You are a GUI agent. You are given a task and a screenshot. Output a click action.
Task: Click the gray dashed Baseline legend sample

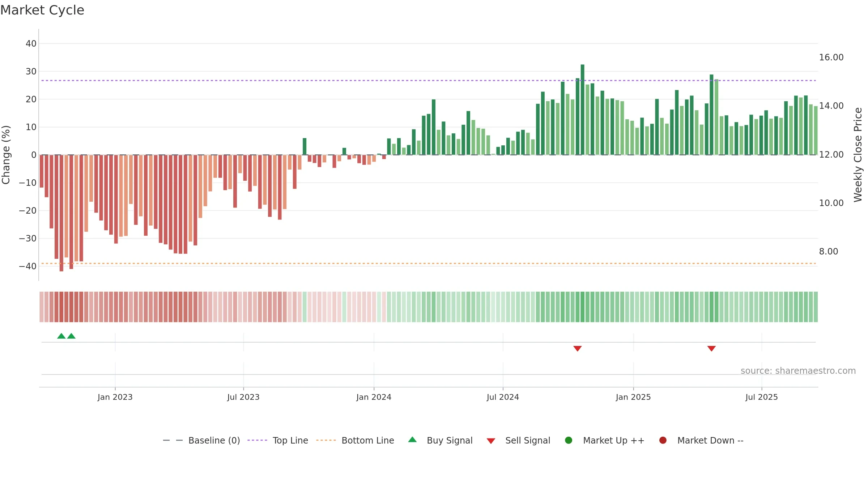[173, 440]
